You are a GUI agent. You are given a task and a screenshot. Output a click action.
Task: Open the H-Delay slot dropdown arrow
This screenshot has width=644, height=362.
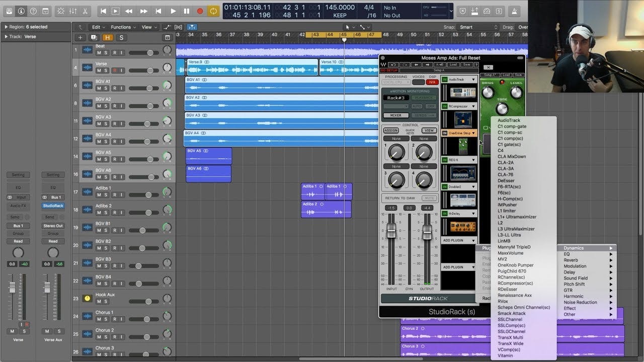click(x=473, y=214)
